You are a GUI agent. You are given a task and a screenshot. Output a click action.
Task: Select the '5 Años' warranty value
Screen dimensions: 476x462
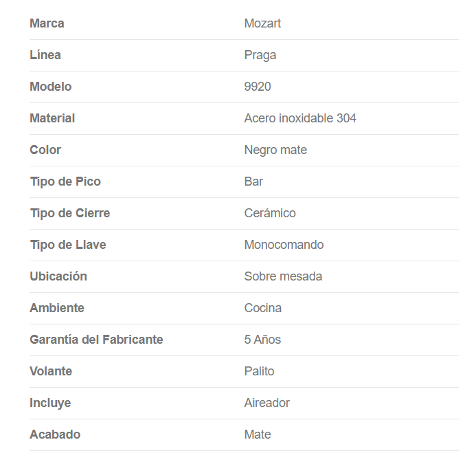coord(262,340)
